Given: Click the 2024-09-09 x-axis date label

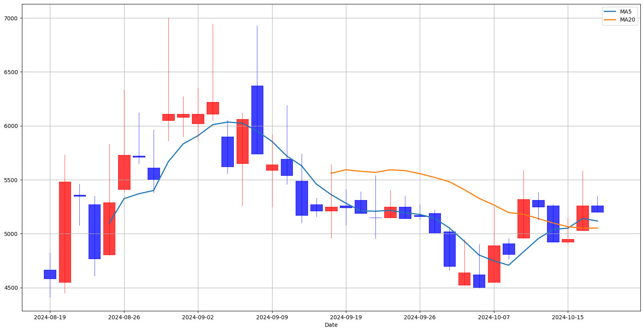Looking at the screenshot, I should [x=272, y=318].
